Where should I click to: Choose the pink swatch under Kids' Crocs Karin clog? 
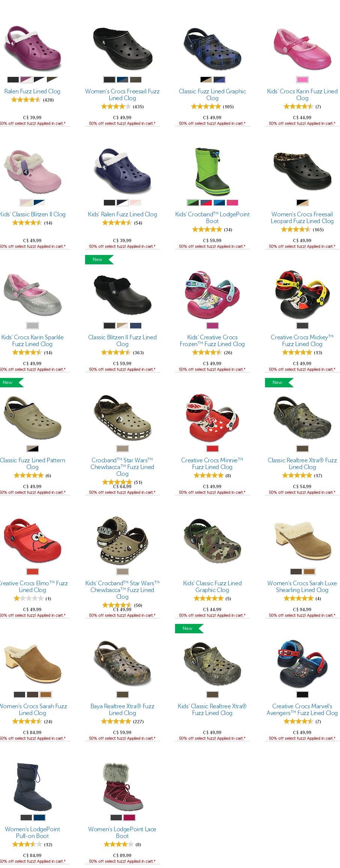[303, 79]
